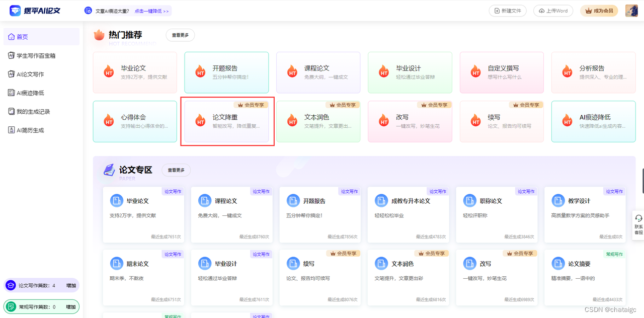The height and width of the screenshot is (318, 644).
Task: Click document icon on 论文专区 续写 card
Action: pyautogui.click(x=293, y=264)
